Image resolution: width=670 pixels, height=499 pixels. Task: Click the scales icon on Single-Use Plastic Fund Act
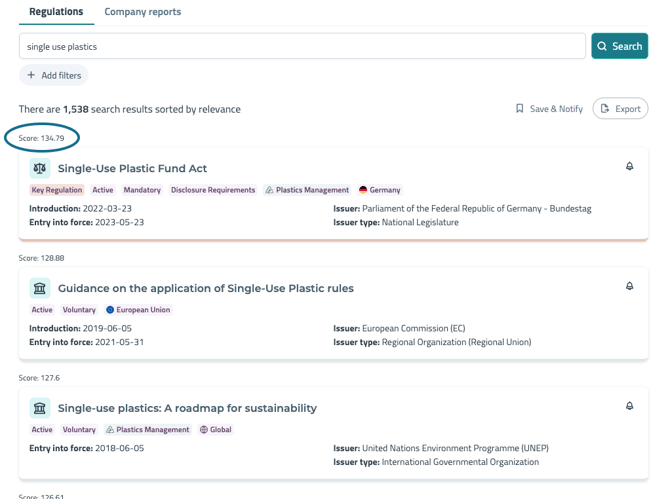(39, 168)
